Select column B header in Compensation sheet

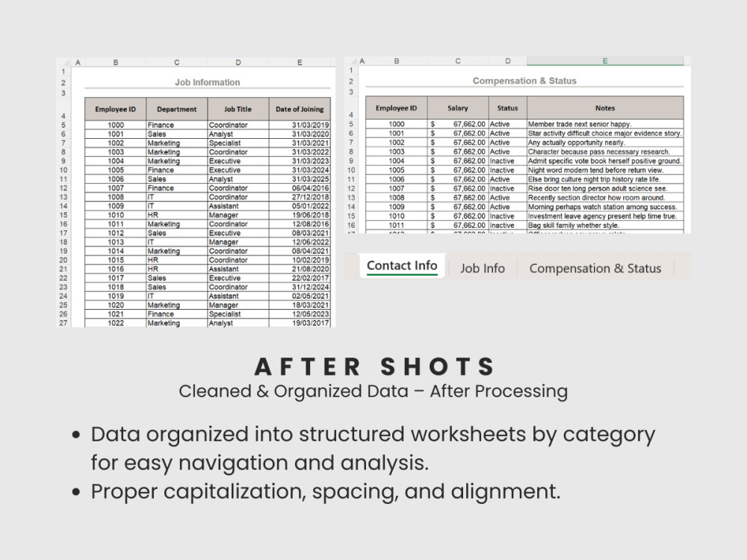(397, 61)
